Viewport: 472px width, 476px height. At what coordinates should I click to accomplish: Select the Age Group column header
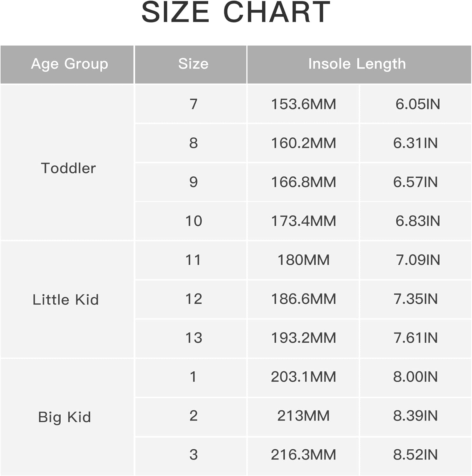point(70,64)
